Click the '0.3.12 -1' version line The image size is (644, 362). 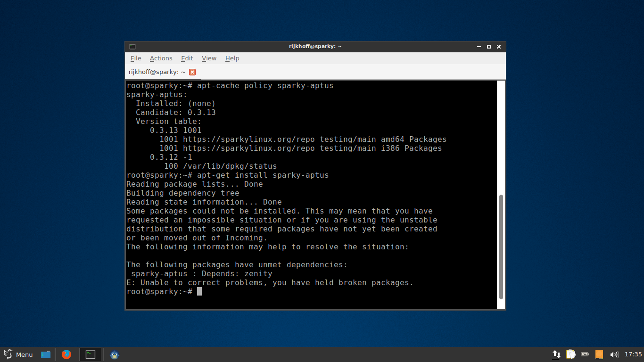coord(171,157)
